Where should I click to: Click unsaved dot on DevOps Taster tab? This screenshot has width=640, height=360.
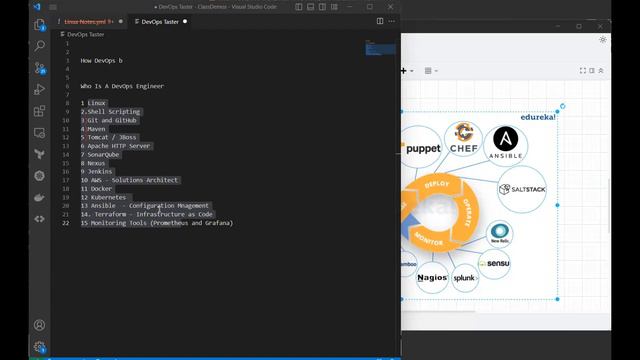click(x=185, y=22)
